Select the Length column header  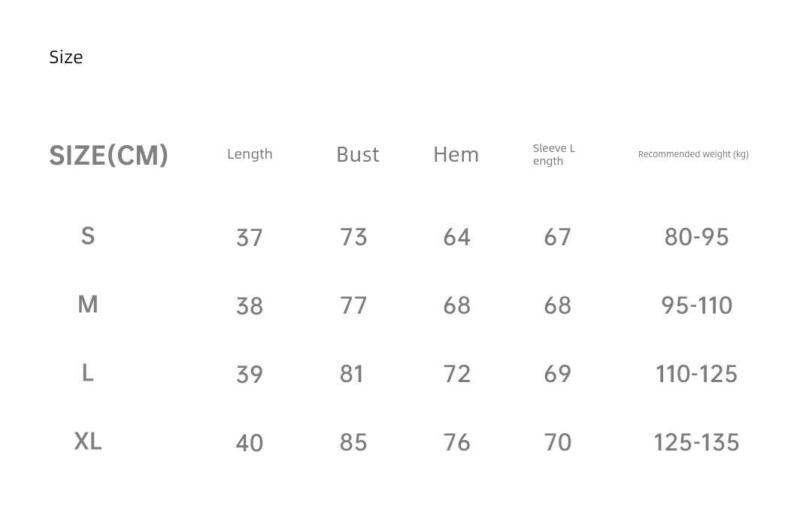click(250, 154)
